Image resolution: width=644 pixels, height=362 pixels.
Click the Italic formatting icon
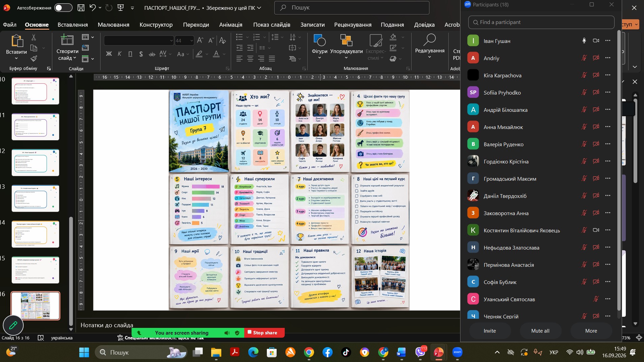[119, 54]
